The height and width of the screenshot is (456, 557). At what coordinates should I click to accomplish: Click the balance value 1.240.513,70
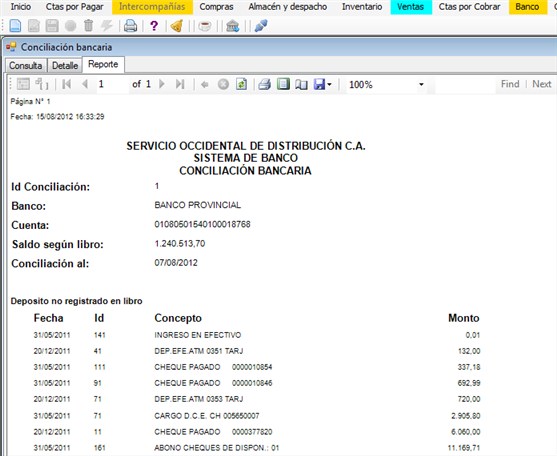[x=180, y=244]
